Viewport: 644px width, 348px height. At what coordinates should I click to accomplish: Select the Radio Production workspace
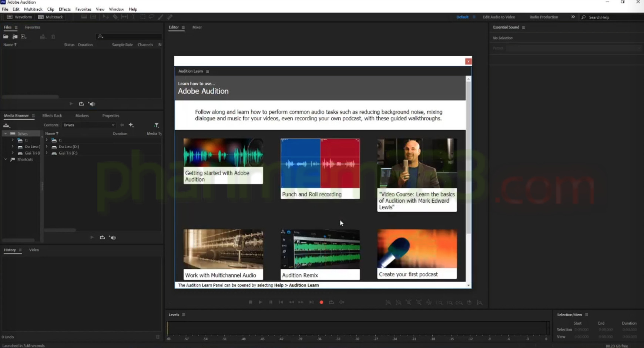tap(543, 17)
